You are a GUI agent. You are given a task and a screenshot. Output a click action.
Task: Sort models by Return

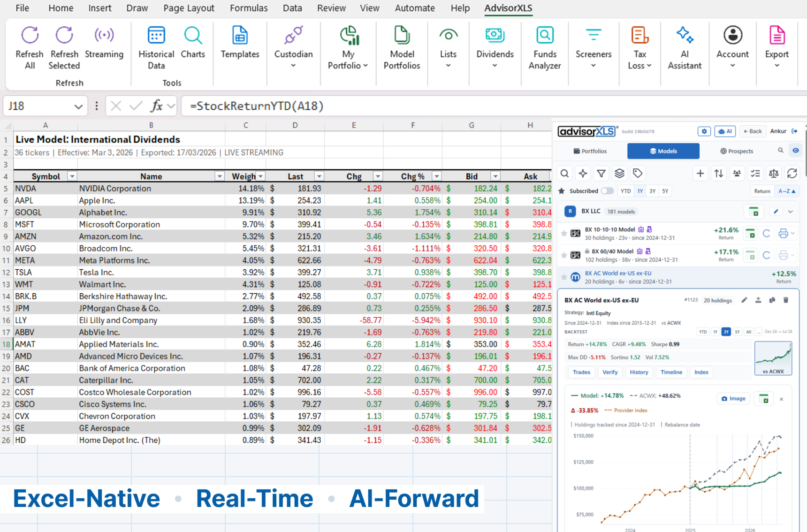click(x=762, y=191)
